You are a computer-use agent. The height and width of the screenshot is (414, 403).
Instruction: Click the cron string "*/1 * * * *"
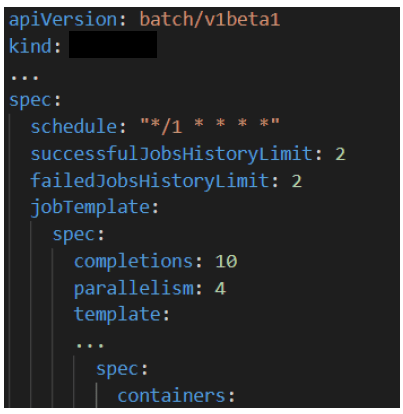[x=209, y=125]
